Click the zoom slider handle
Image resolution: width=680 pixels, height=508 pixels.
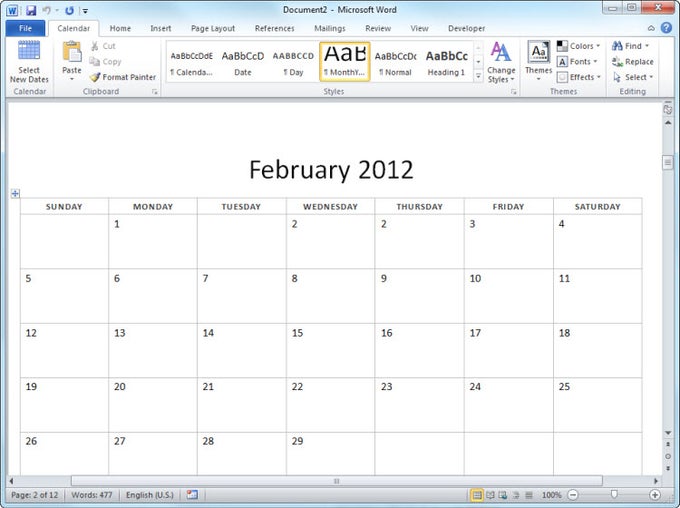614,495
